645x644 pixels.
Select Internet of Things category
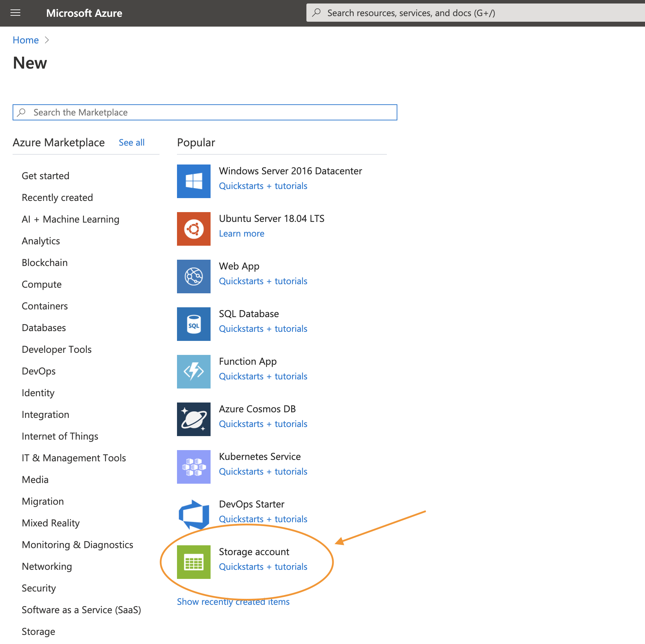(60, 436)
